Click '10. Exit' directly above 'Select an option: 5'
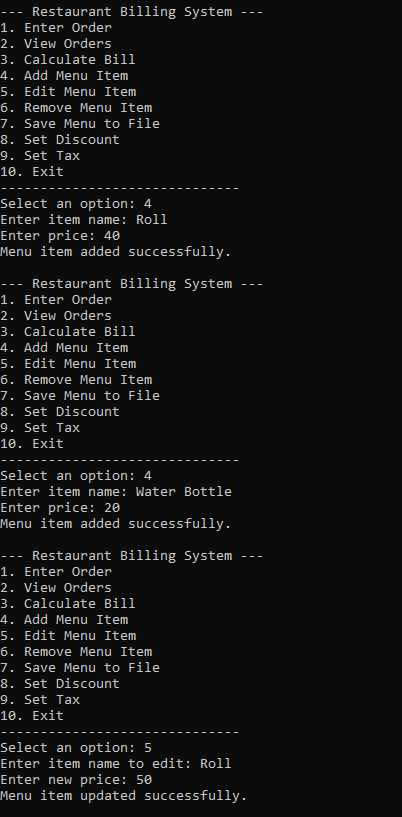Image resolution: width=402 pixels, height=817 pixels. pos(32,715)
